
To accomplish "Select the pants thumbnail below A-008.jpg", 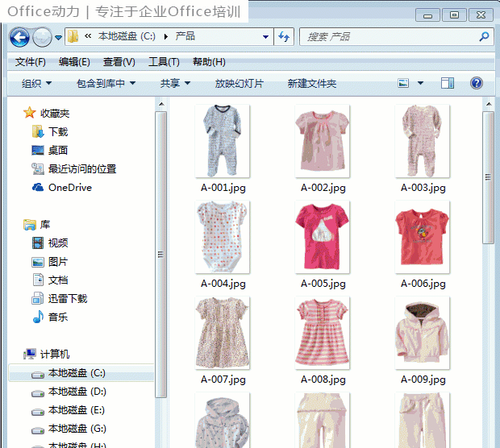I will [x=323, y=421].
